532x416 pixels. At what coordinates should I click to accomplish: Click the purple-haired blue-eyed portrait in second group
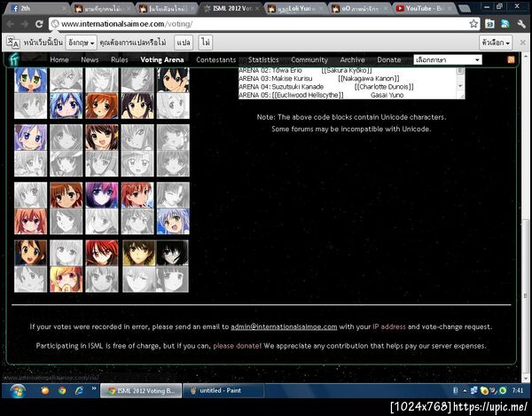pyautogui.click(x=30, y=137)
